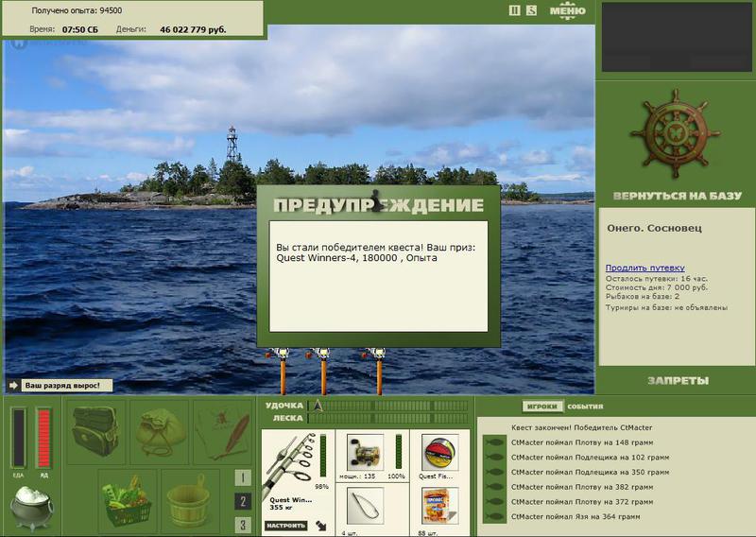Switch to the СОБЫТИЯ tab

click(585, 407)
